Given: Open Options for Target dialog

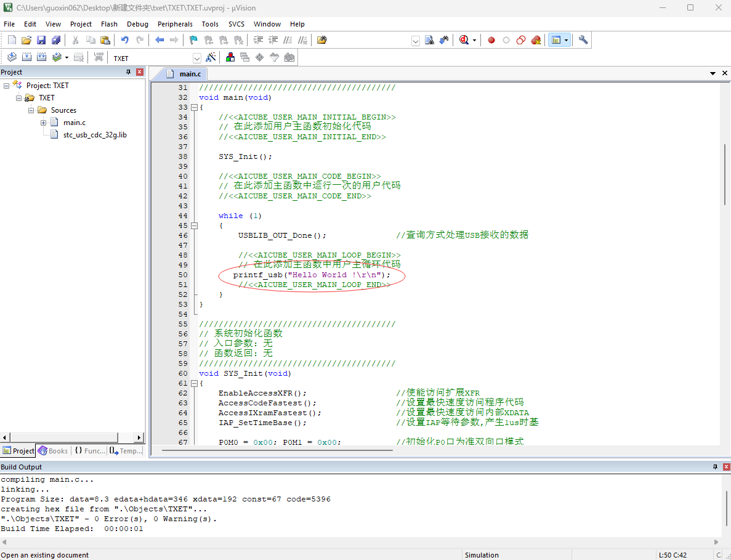Looking at the screenshot, I should (x=211, y=57).
